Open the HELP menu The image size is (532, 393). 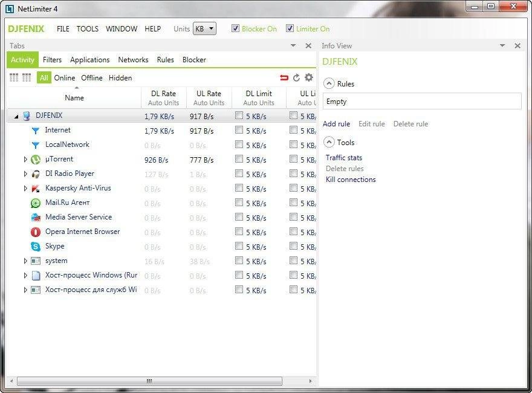pyautogui.click(x=153, y=29)
